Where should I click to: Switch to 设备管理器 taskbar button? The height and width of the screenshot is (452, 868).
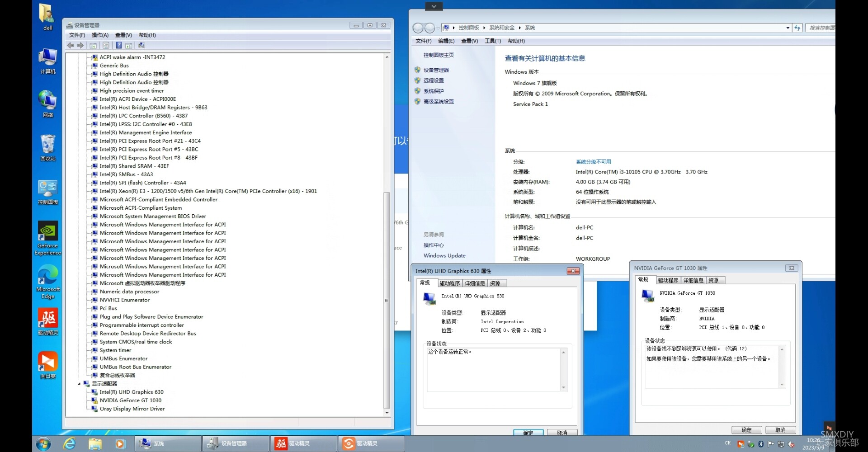(x=236, y=443)
